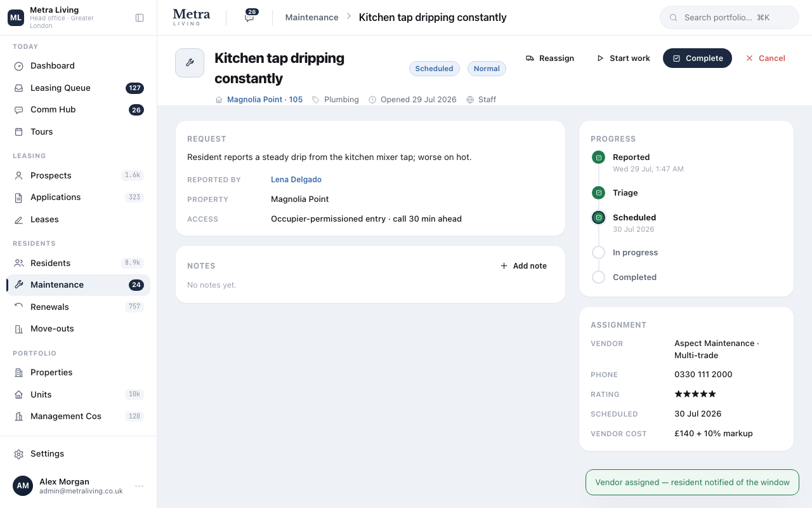This screenshot has width=812, height=508.
Task: Collapse the sidebar with the panel icon
Action: point(140,18)
